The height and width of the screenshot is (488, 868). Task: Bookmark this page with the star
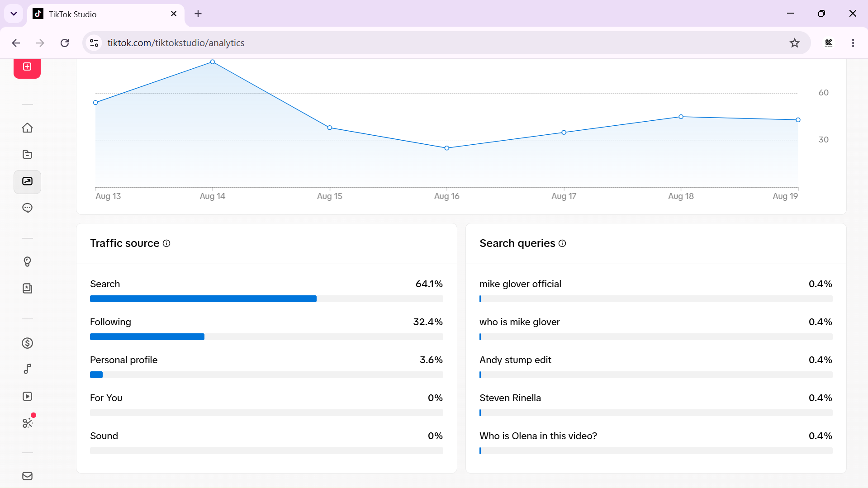tap(795, 43)
